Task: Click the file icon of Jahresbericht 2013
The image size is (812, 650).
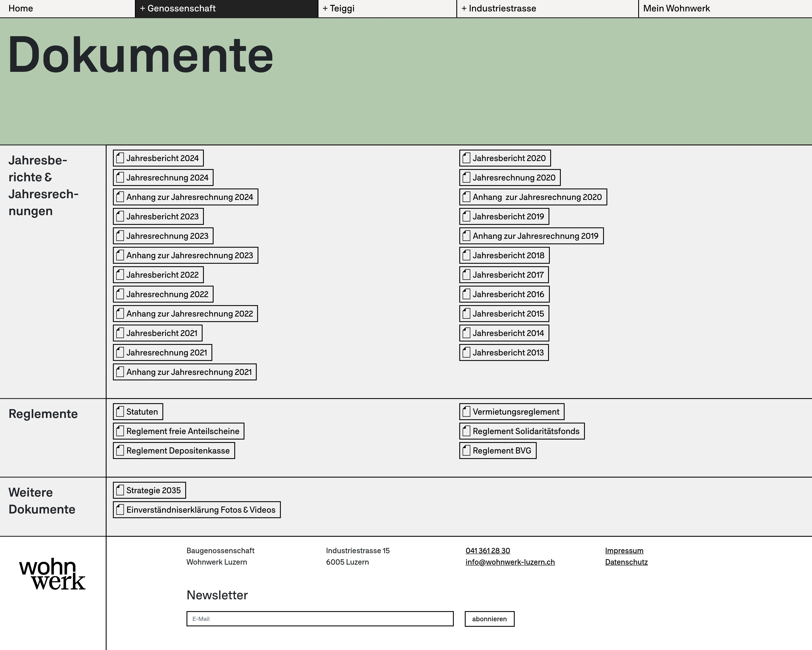Action: pyautogui.click(x=466, y=353)
